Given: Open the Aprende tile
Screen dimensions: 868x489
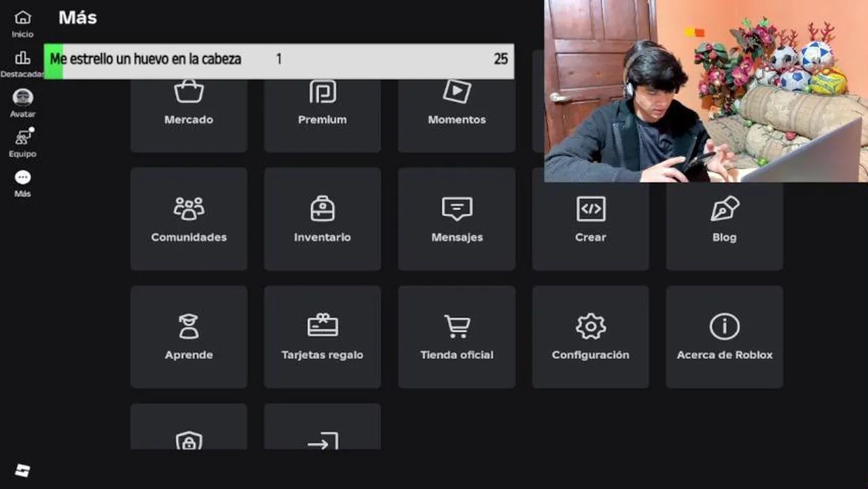Looking at the screenshot, I should coord(189,337).
